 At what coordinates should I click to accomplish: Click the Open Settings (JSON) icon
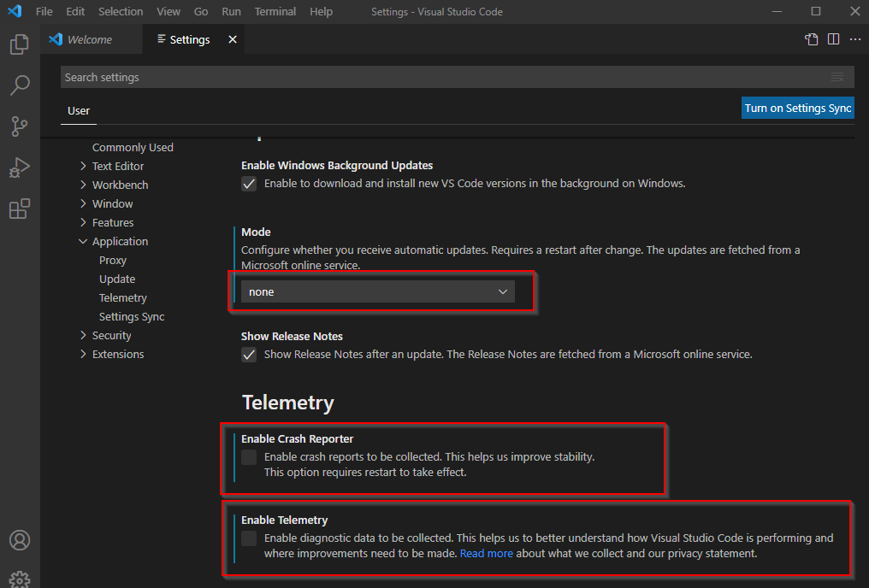coord(812,39)
